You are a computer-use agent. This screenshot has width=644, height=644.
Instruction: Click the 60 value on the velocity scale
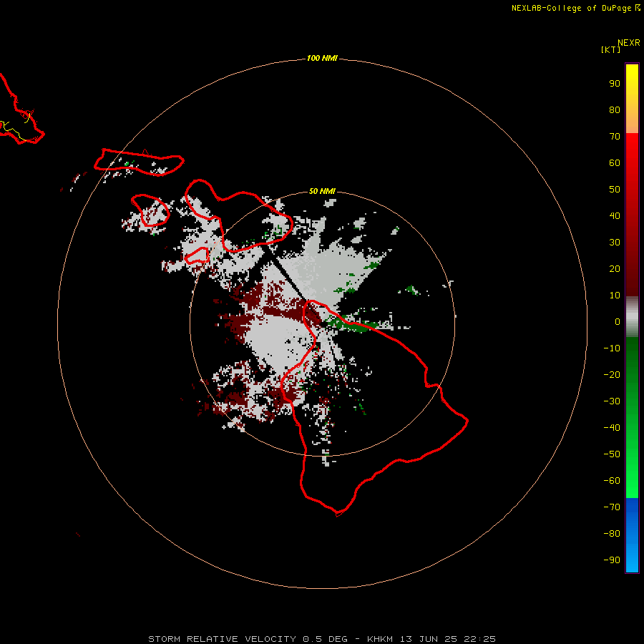[x=615, y=163]
